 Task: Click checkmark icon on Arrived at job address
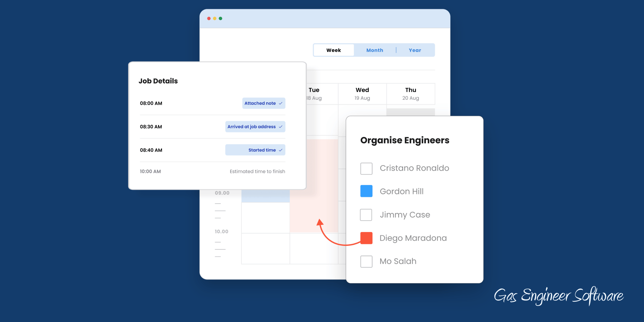pos(281,127)
